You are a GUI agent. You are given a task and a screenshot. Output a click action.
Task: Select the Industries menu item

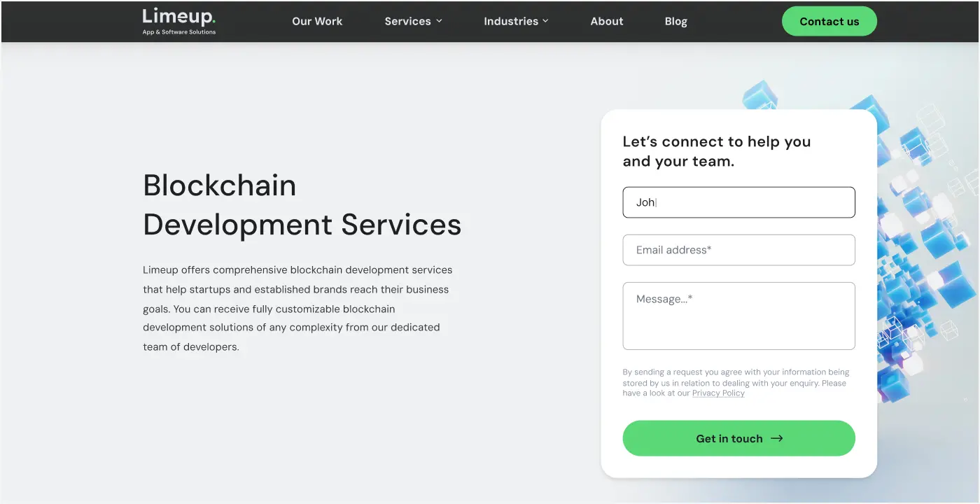point(511,21)
